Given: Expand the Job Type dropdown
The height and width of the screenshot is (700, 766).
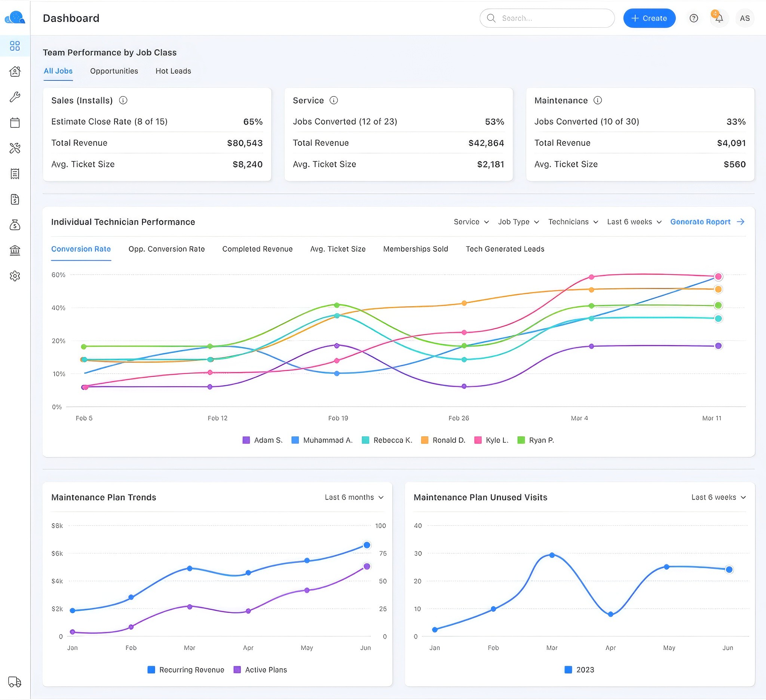Looking at the screenshot, I should point(518,222).
